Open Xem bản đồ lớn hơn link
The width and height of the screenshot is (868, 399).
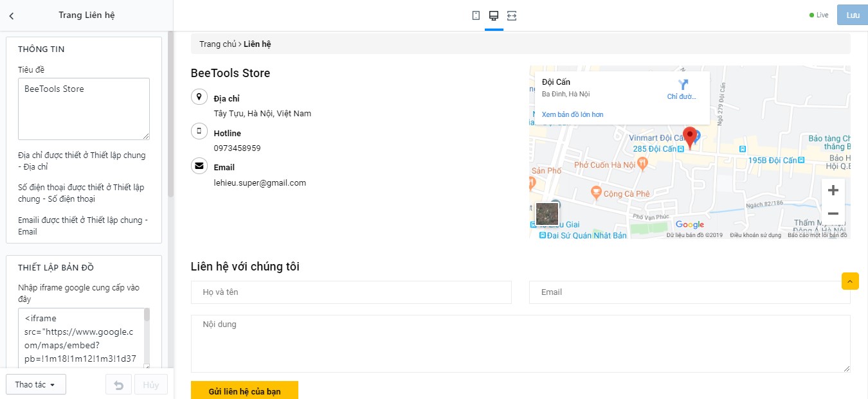(x=572, y=114)
